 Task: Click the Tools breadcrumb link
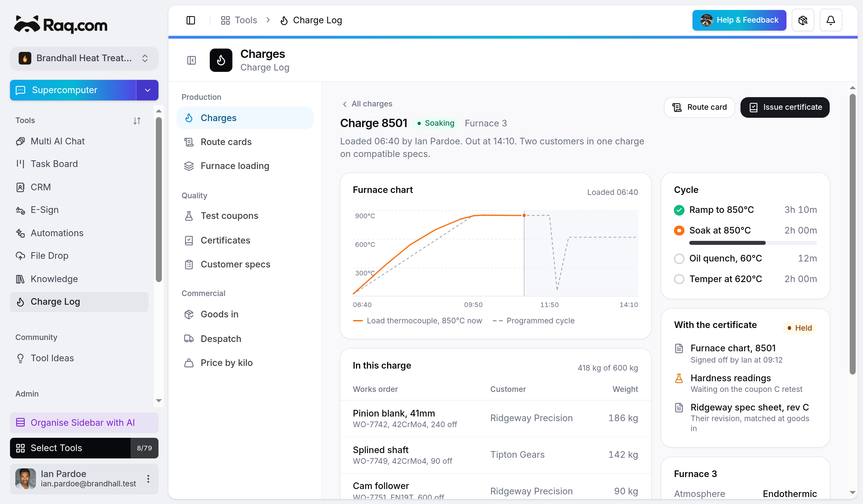point(239,20)
